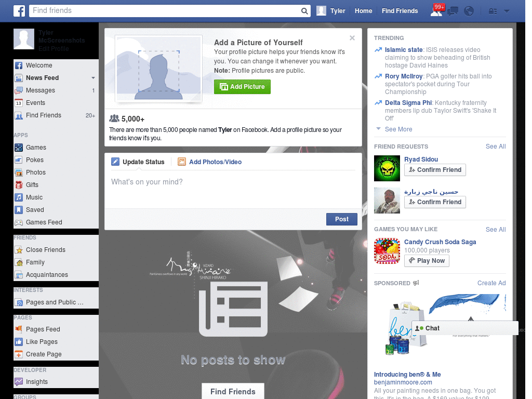Open Find Friends in the top bar

point(400,11)
